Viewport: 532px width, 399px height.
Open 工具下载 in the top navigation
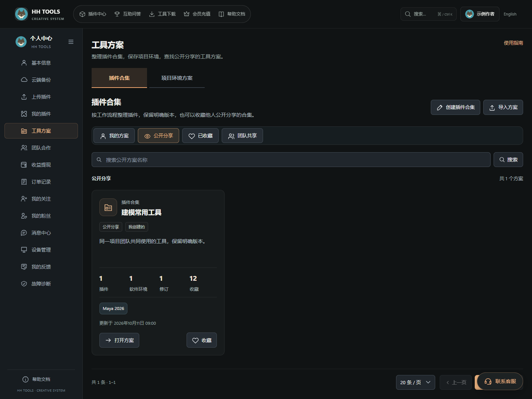click(162, 14)
